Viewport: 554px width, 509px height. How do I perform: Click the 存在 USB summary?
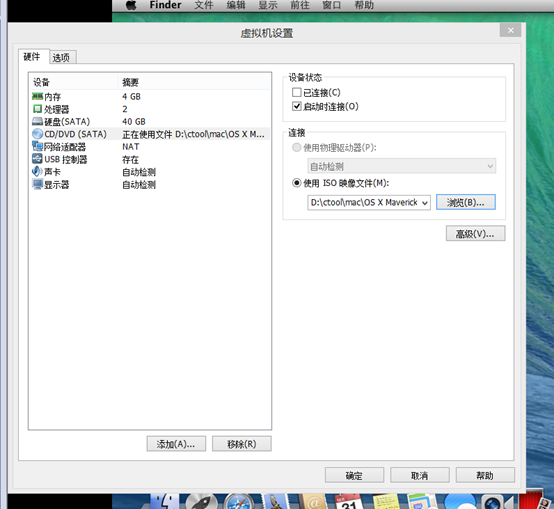pos(130,159)
